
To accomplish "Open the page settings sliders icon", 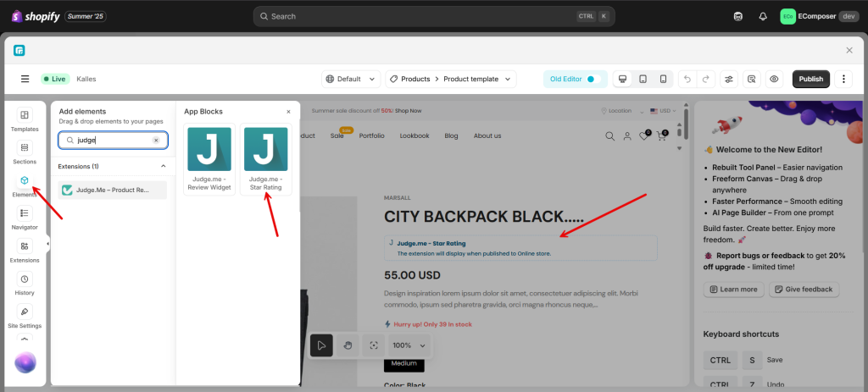I will pyautogui.click(x=729, y=79).
